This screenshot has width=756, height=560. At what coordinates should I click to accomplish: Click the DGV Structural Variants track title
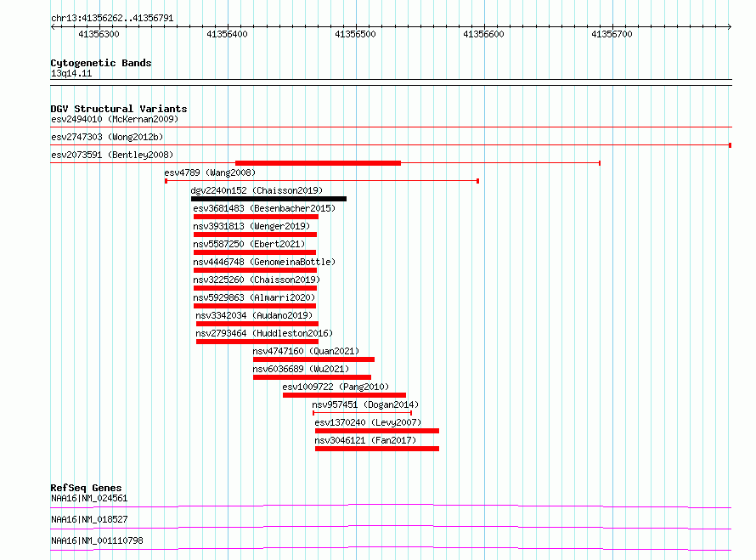click(119, 109)
